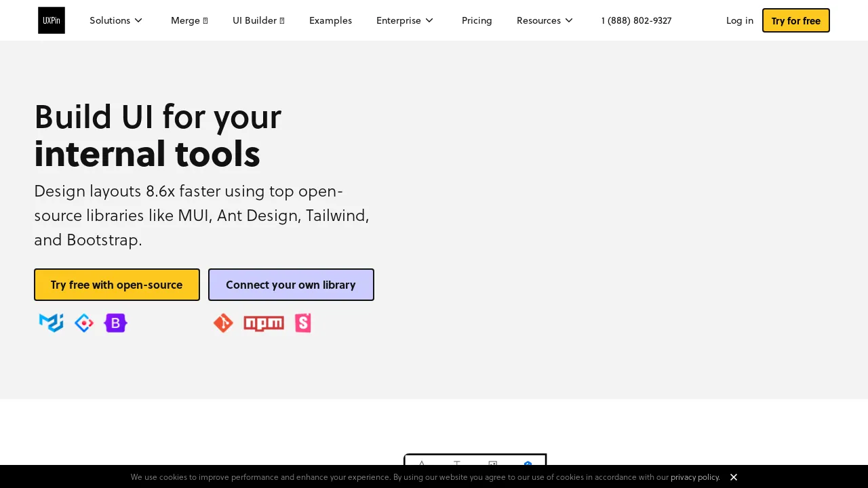This screenshot has width=868, height=488.
Task: Open the privacy policy link
Action: point(694,477)
